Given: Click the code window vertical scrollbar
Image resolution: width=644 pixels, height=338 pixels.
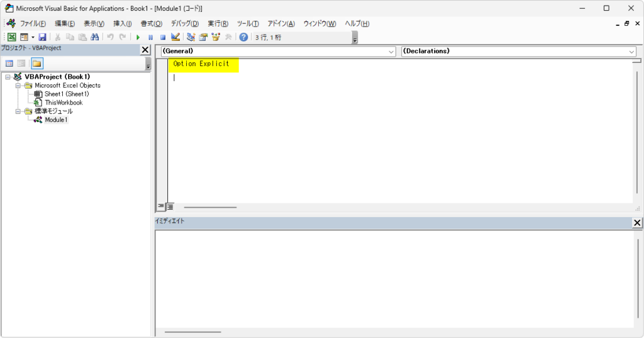Looking at the screenshot, I should point(637,132).
